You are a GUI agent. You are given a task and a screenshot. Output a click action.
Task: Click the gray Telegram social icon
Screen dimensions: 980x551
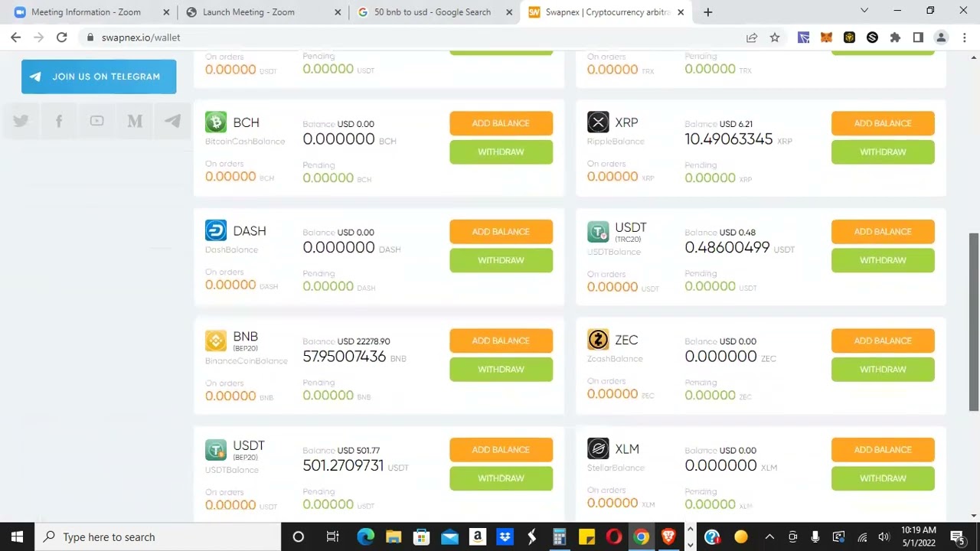click(172, 121)
